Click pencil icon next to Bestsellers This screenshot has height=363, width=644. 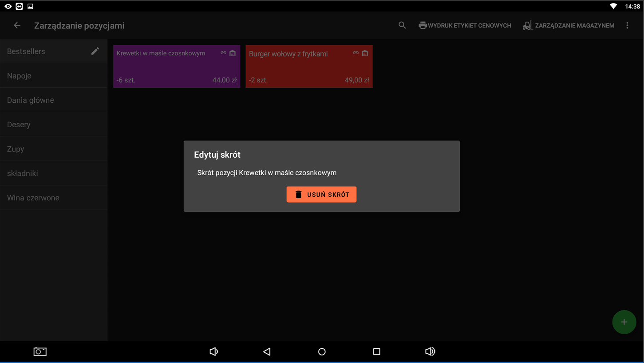point(95,51)
